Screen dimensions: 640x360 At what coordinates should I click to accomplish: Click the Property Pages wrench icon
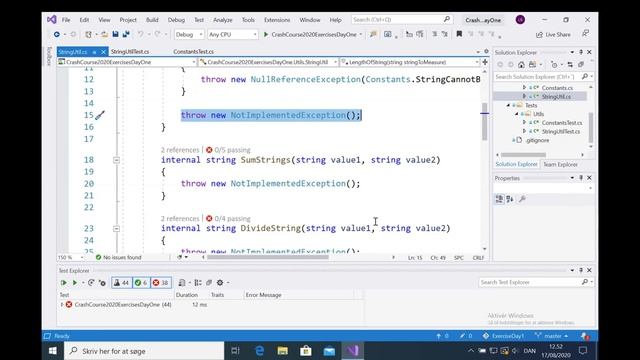522,199
